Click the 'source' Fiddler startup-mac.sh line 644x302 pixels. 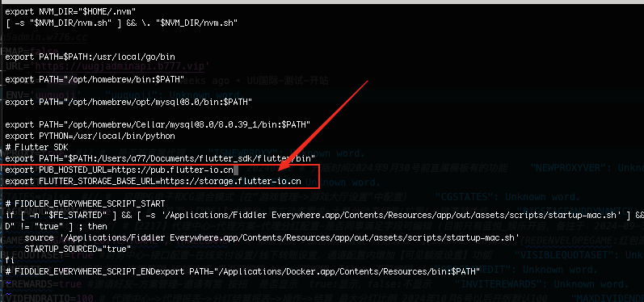coord(271,237)
